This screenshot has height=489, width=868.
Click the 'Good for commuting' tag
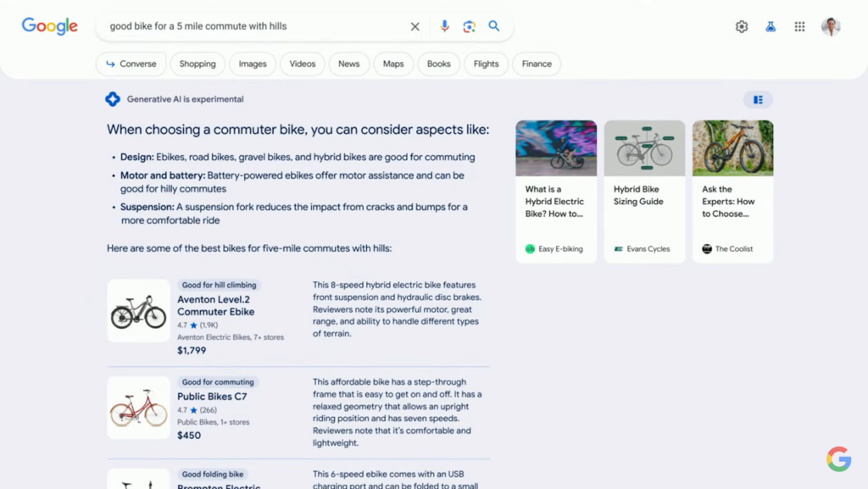point(218,381)
